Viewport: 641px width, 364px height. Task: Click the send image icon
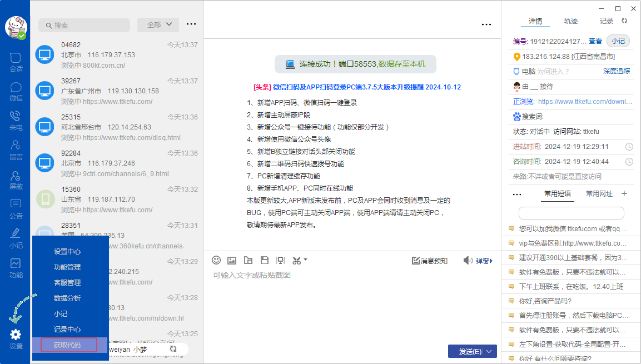(x=232, y=260)
